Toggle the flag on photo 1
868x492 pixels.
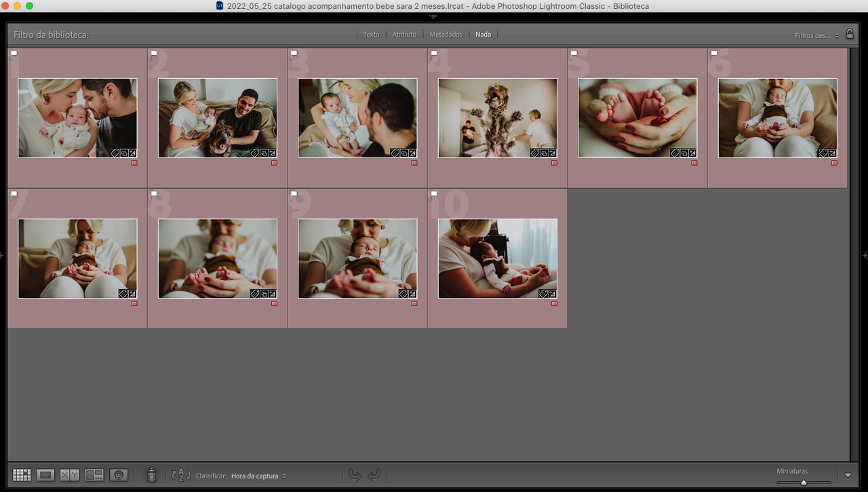pyautogui.click(x=14, y=54)
